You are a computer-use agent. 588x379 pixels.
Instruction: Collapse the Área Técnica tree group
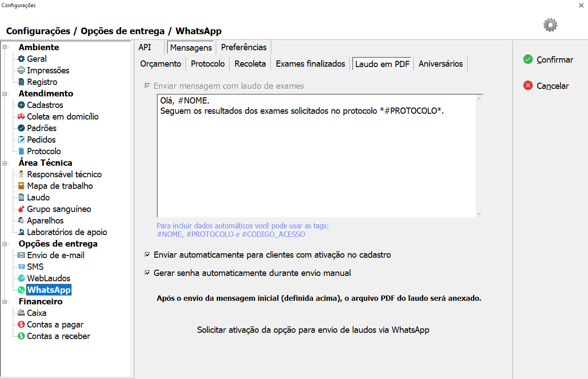click(5, 163)
